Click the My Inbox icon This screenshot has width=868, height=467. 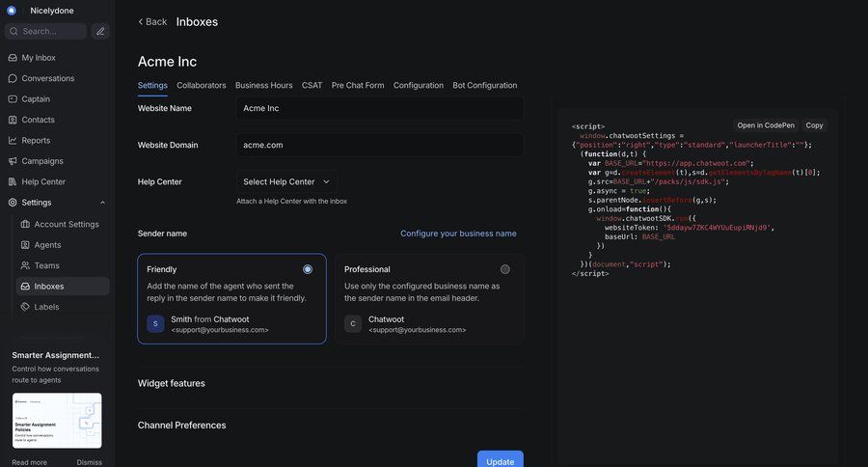13,58
